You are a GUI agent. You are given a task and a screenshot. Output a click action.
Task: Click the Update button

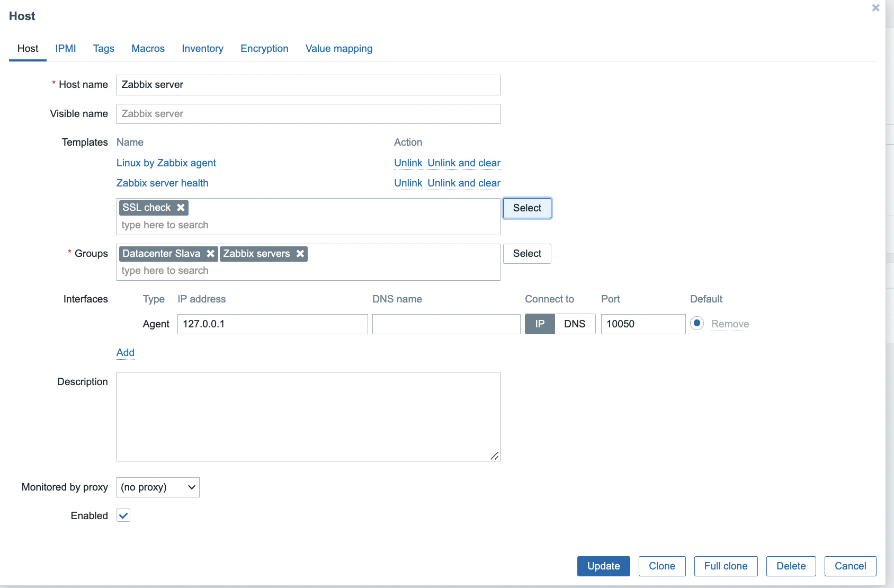pos(603,566)
